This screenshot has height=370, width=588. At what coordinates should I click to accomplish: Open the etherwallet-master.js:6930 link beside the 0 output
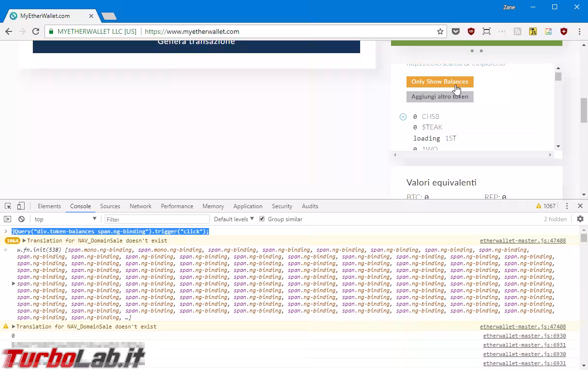524,336
